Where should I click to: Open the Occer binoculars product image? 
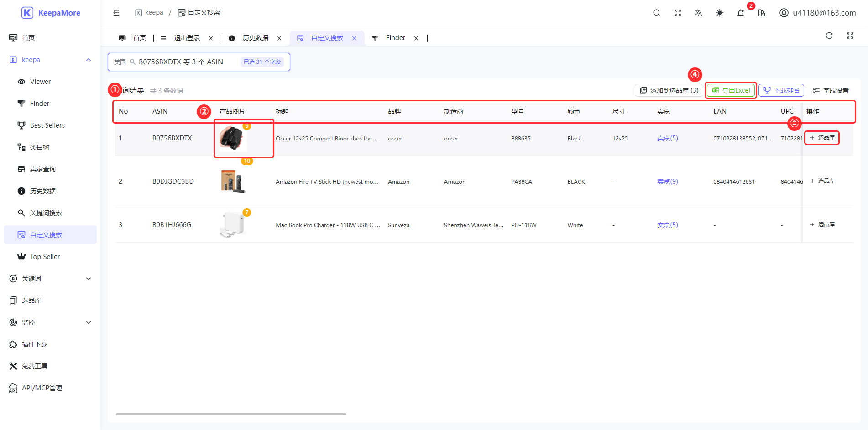tap(233, 138)
